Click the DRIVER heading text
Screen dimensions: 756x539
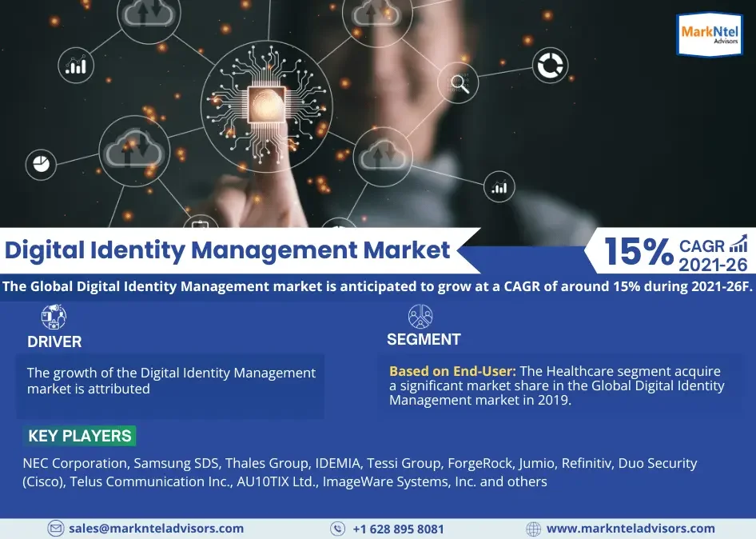point(54,341)
